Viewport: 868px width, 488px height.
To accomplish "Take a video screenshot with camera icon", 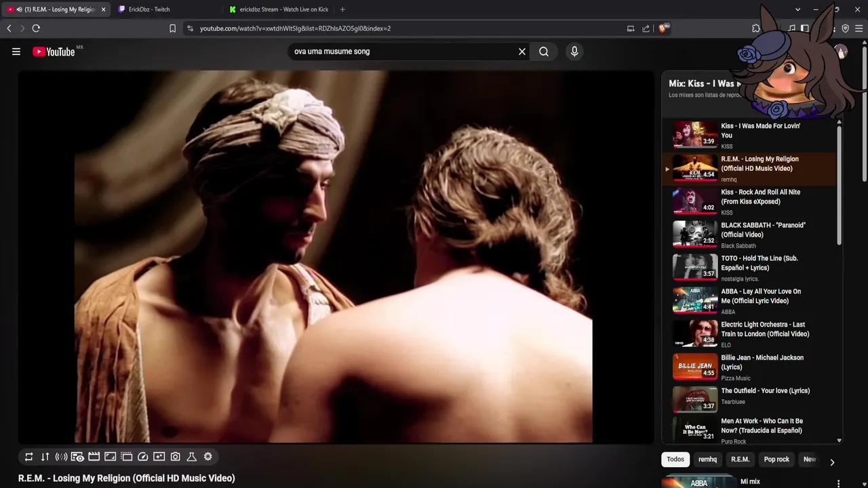I will point(175,457).
